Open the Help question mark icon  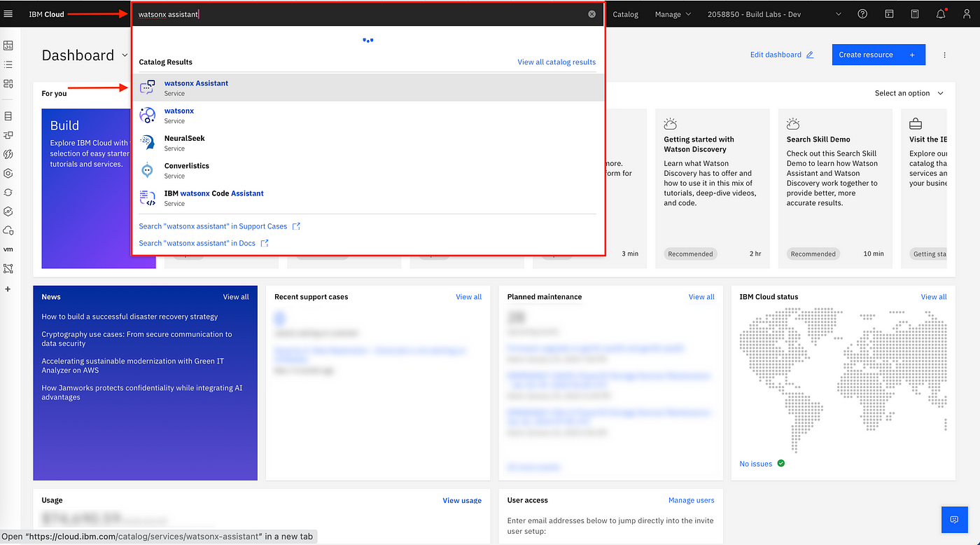[x=862, y=14]
